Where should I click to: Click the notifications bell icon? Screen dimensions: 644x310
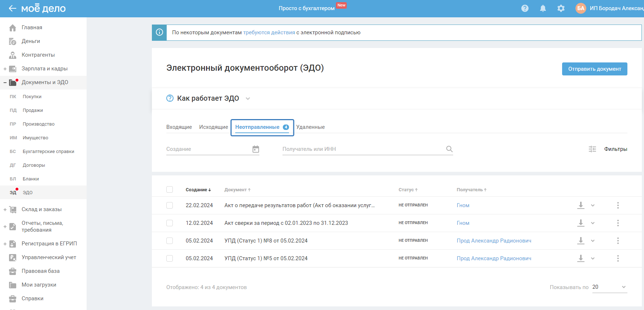click(543, 8)
